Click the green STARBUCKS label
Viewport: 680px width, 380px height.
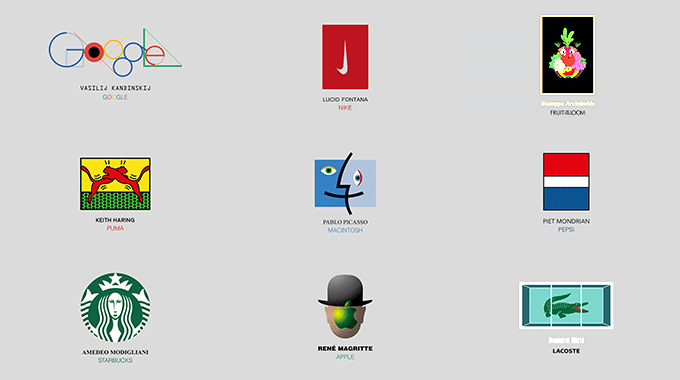(x=115, y=360)
